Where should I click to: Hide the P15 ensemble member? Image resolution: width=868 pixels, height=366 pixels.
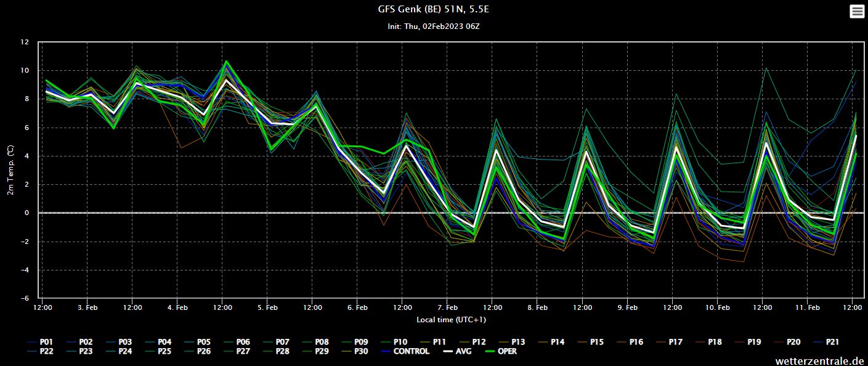coord(591,341)
